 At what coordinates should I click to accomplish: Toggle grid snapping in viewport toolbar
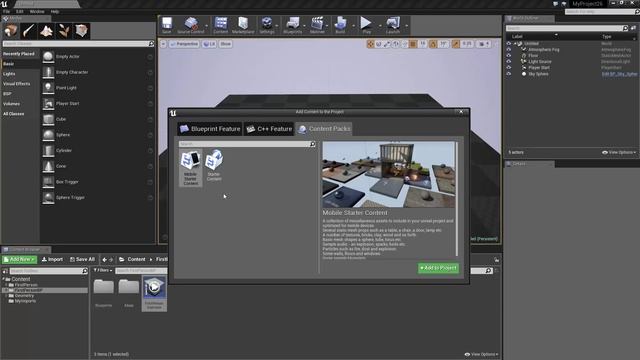coord(413,44)
